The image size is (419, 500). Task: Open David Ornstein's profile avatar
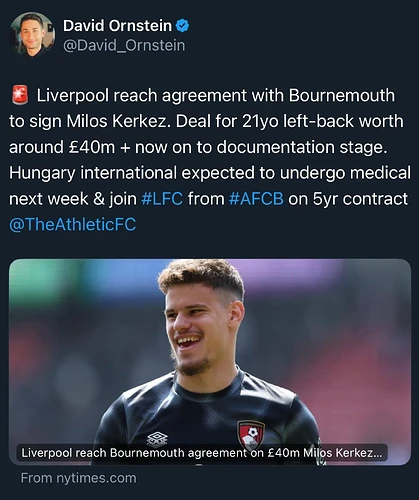click(x=32, y=34)
